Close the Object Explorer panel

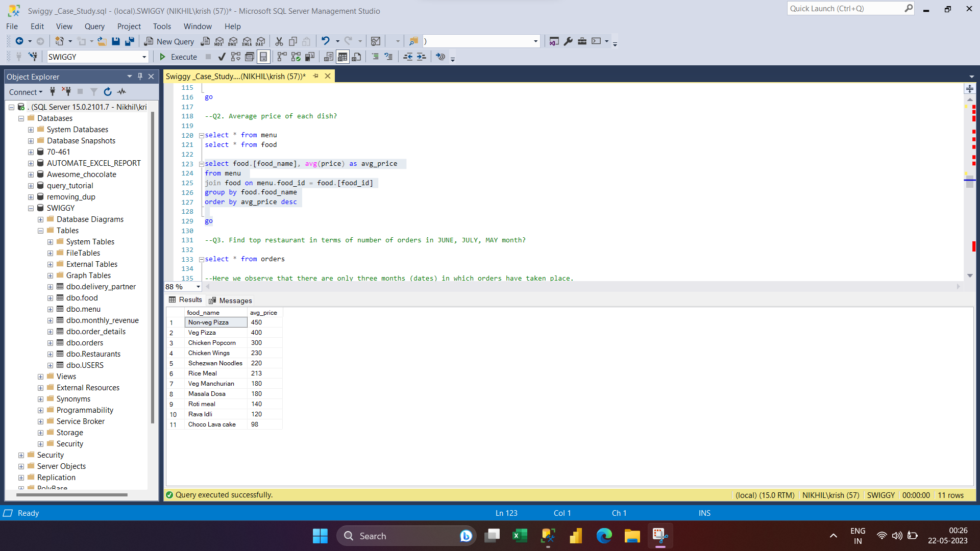tap(151, 77)
